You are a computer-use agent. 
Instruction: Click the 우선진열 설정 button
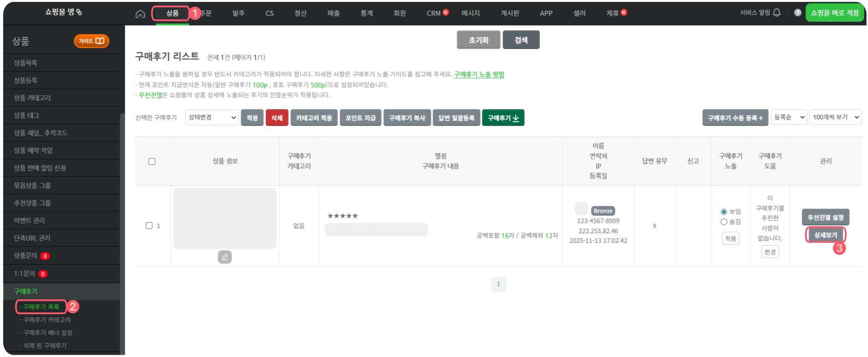826,217
